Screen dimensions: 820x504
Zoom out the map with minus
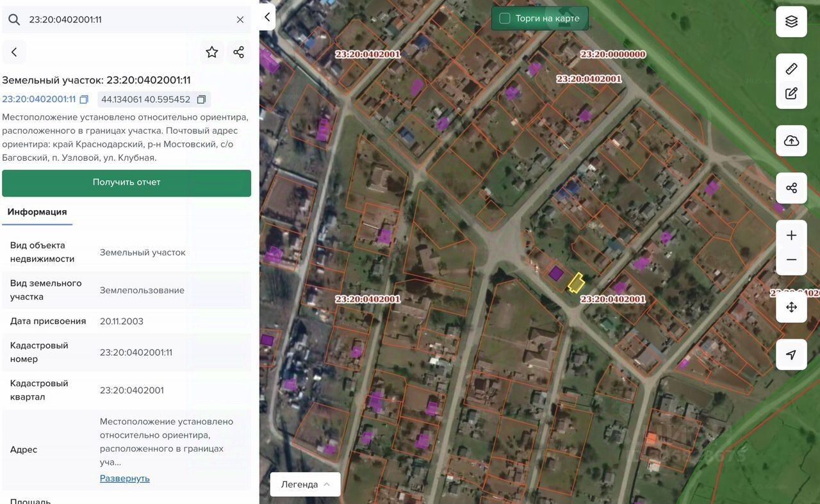point(791,260)
